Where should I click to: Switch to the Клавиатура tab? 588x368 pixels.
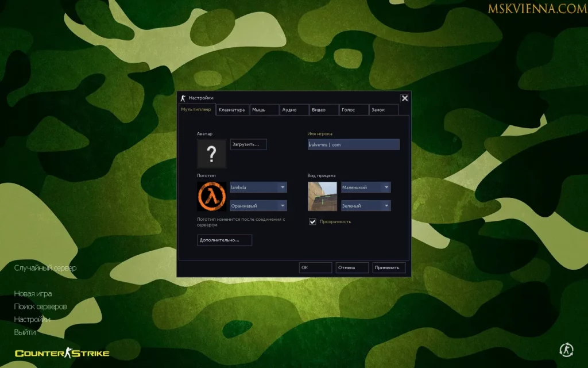pyautogui.click(x=232, y=110)
